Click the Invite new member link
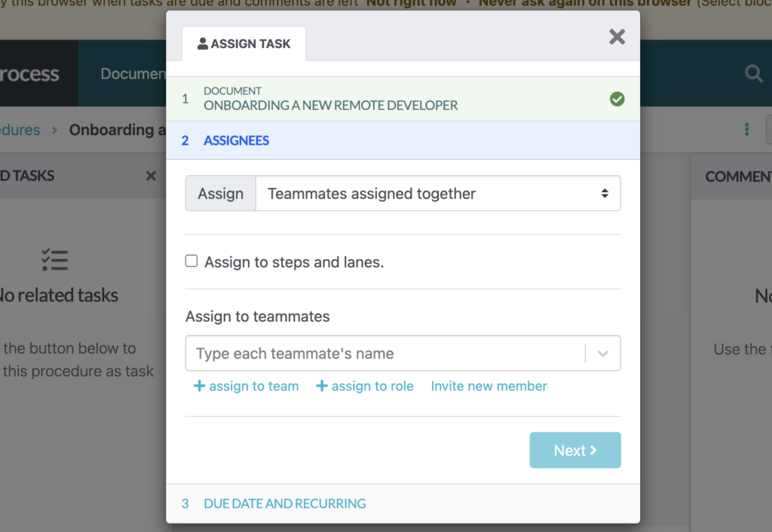Image resolution: width=772 pixels, height=532 pixels. [489, 386]
